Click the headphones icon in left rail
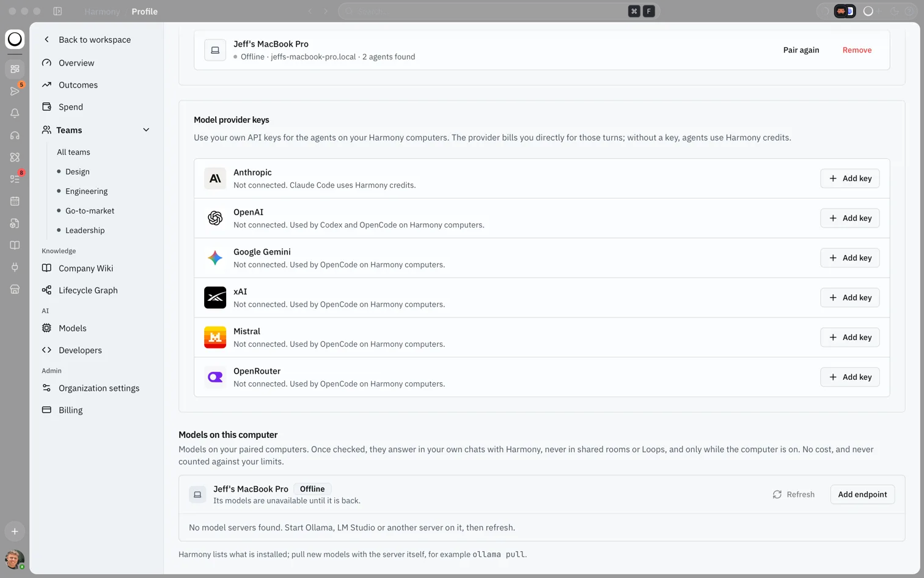This screenshot has width=924, height=578. [x=15, y=135]
